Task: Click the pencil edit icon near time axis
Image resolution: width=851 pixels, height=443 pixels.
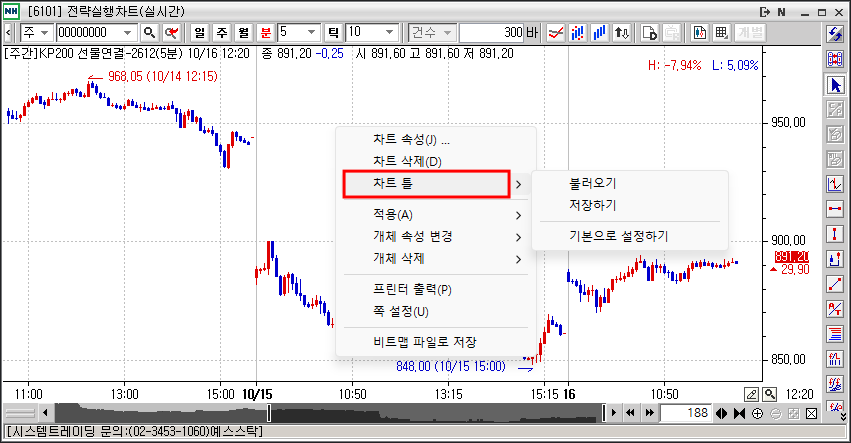Action: pos(752,394)
